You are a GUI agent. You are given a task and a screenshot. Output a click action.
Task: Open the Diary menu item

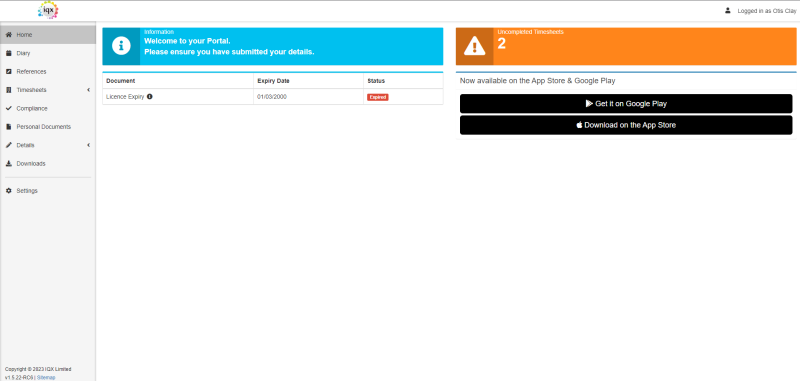point(48,53)
